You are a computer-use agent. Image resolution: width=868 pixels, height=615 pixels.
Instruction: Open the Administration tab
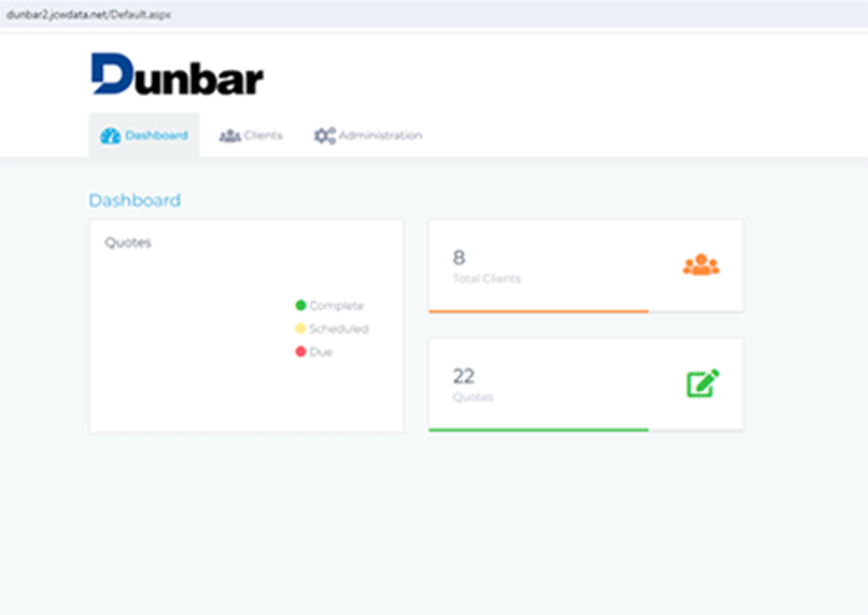[x=368, y=136]
